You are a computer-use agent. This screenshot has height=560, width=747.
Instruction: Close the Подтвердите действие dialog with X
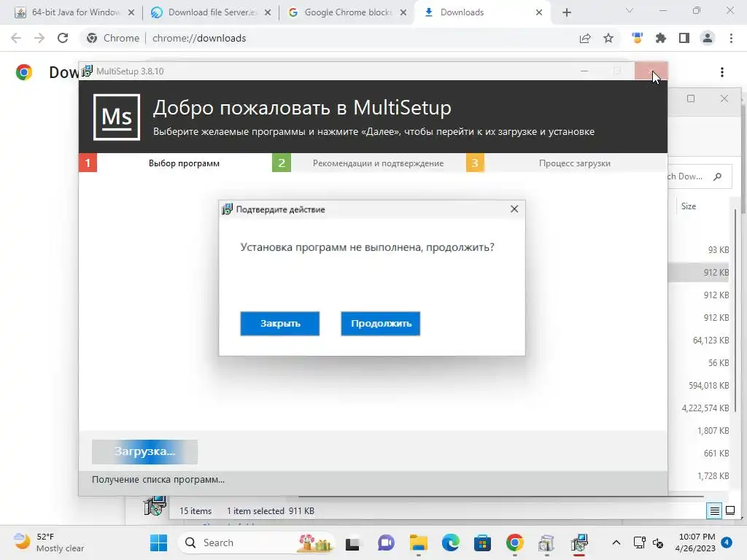click(514, 209)
